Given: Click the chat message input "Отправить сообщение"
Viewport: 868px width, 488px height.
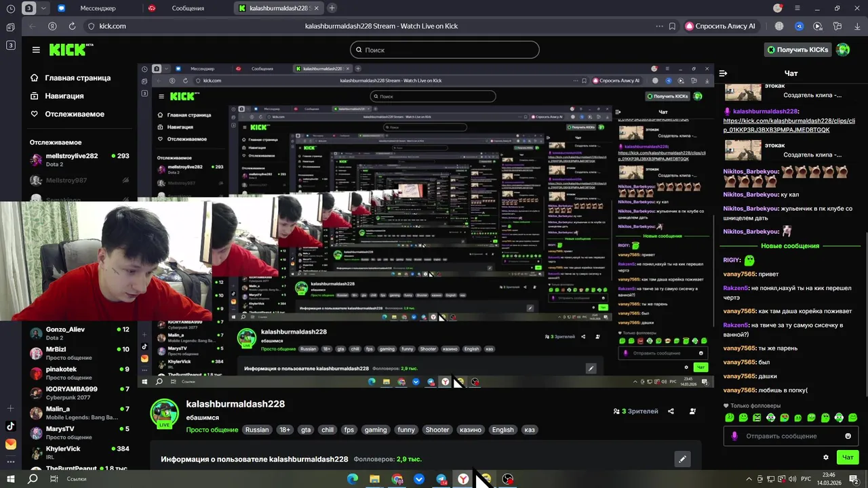Looking at the screenshot, I should coord(790,436).
